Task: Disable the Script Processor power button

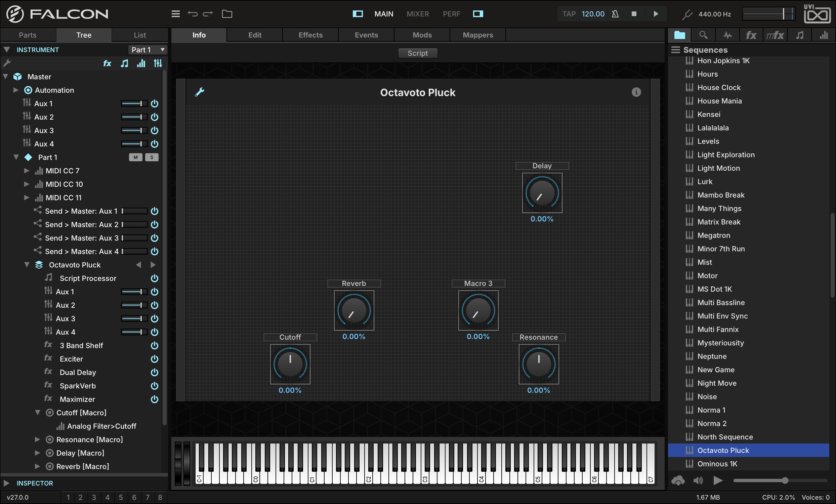Action: point(154,278)
